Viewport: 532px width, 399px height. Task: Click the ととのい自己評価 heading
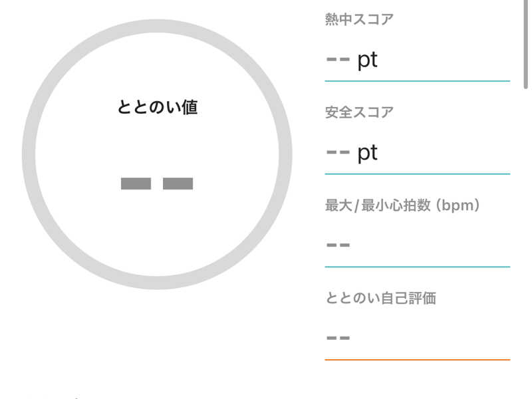click(380, 298)
